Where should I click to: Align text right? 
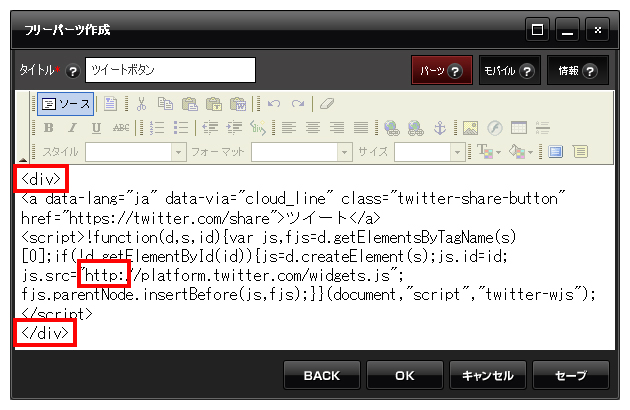click(337, 128)
